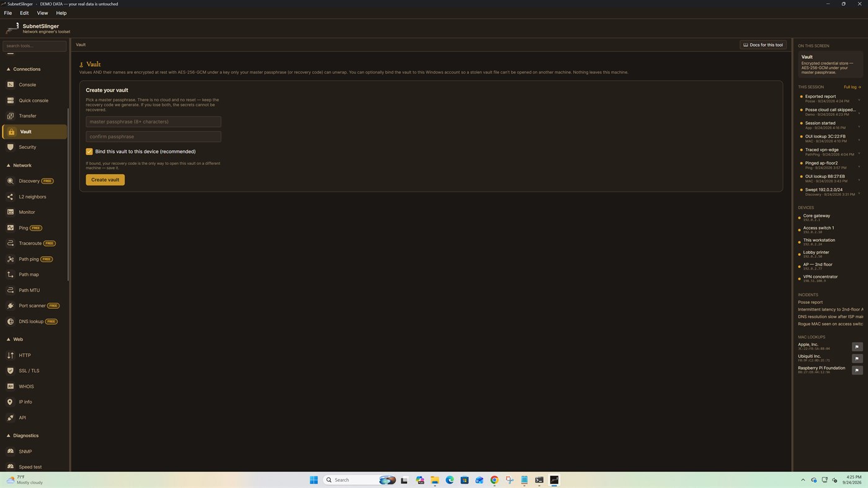Focus the master passphrase field
The width and height of the screenshot is (868, 488).
[153, 122]
